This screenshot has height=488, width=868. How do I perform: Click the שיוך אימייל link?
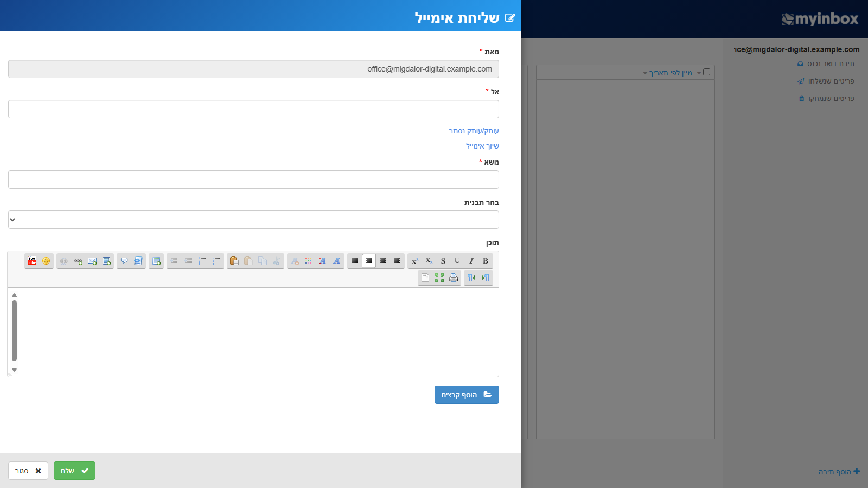pyautogui.click(x=482, y=146)
